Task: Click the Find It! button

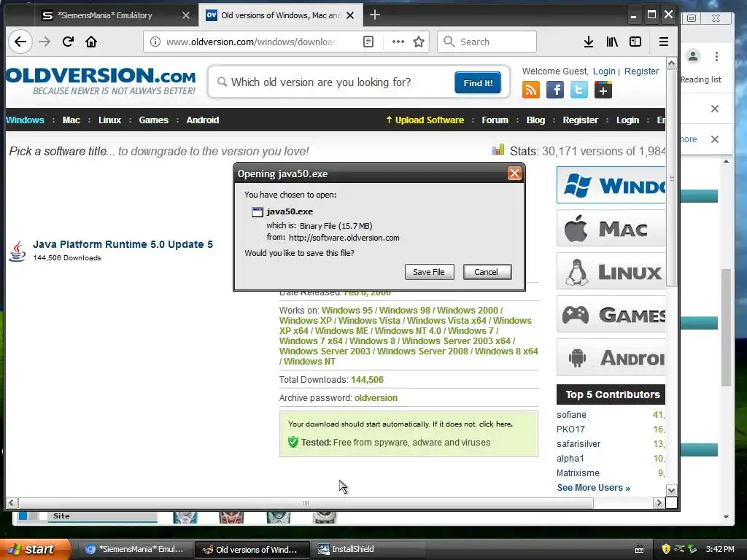Action: coord(478,83)
